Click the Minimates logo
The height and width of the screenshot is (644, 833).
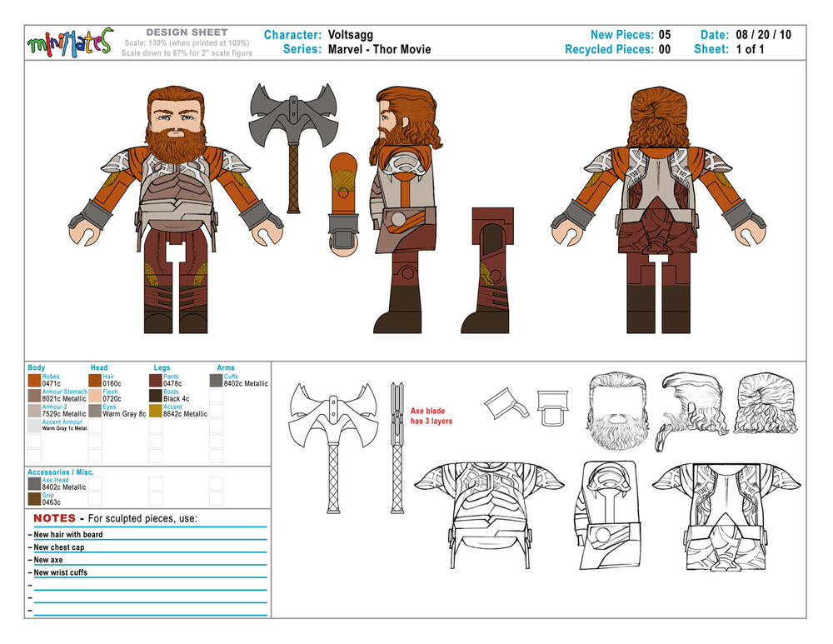(70, 42)
